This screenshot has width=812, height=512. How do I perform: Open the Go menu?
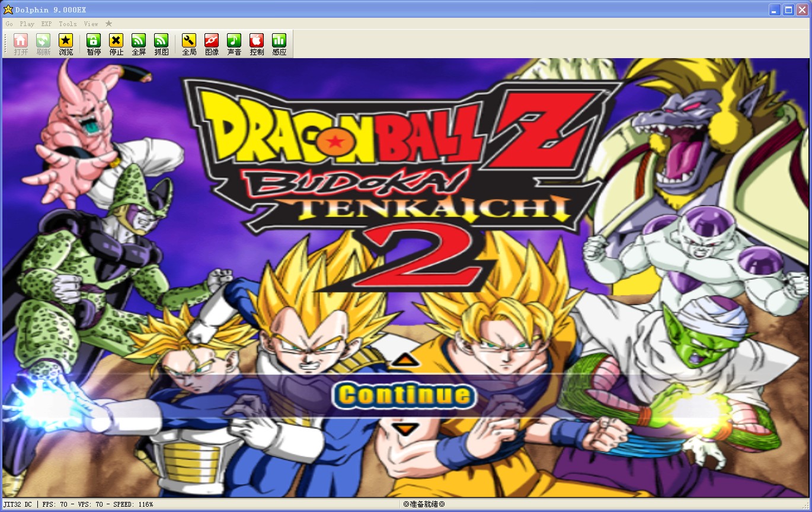click(x=9, y=24)
